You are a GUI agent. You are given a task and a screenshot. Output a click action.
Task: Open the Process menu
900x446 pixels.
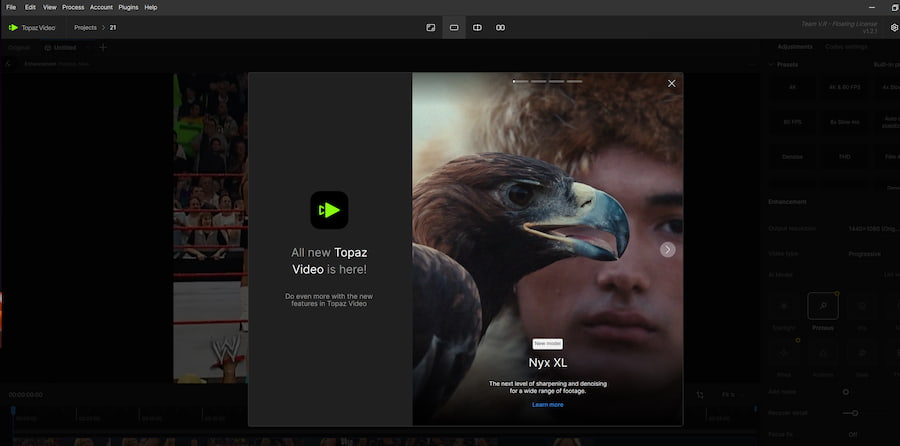[73, 7]
